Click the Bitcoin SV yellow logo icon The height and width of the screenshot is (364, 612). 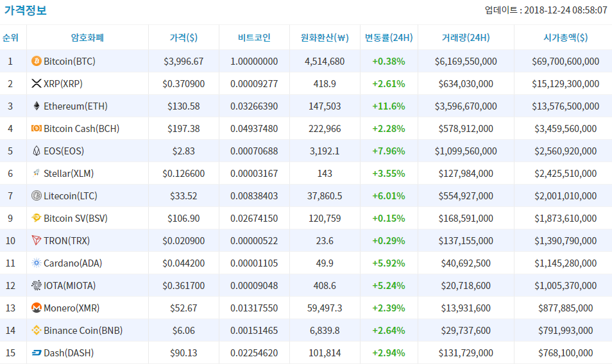point(37,218)
